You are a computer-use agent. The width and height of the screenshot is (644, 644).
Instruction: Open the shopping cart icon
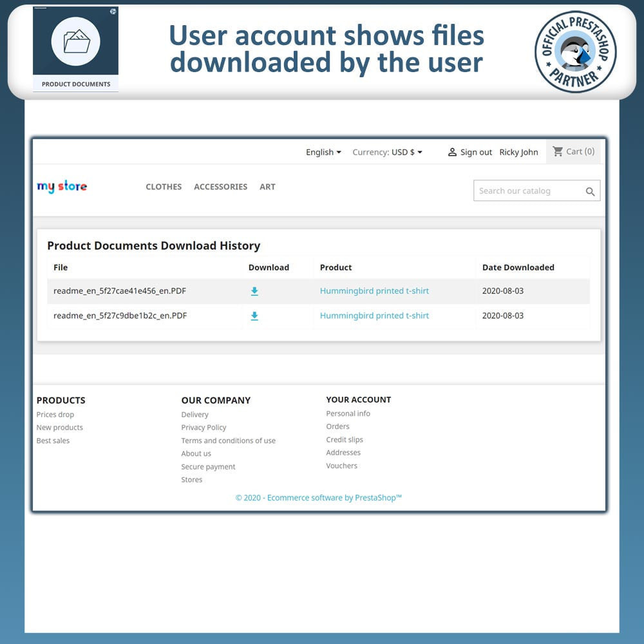[558, 151]
